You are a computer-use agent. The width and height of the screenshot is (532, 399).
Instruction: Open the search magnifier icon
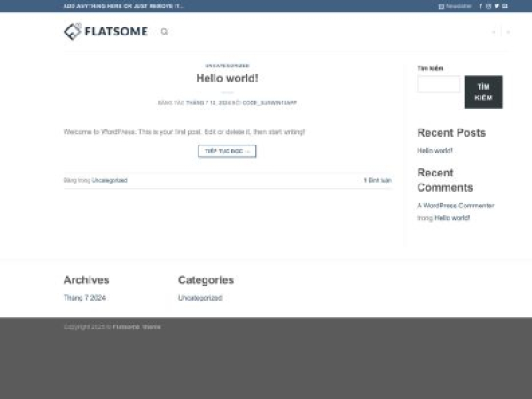pos(164,32)
